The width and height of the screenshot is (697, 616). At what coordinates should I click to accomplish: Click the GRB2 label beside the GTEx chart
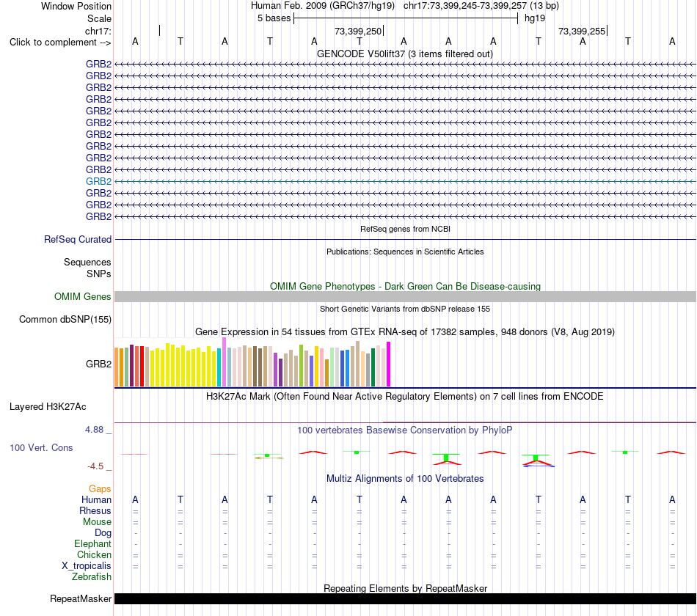tap(99, 364)
